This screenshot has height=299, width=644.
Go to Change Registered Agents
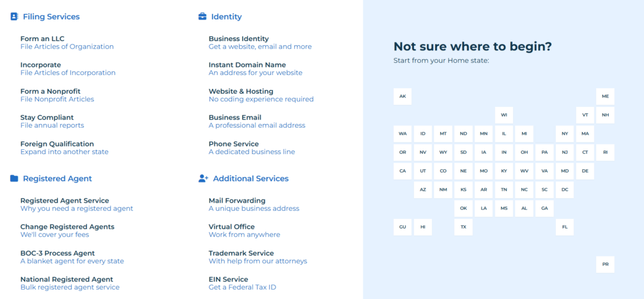click(67, 231)
